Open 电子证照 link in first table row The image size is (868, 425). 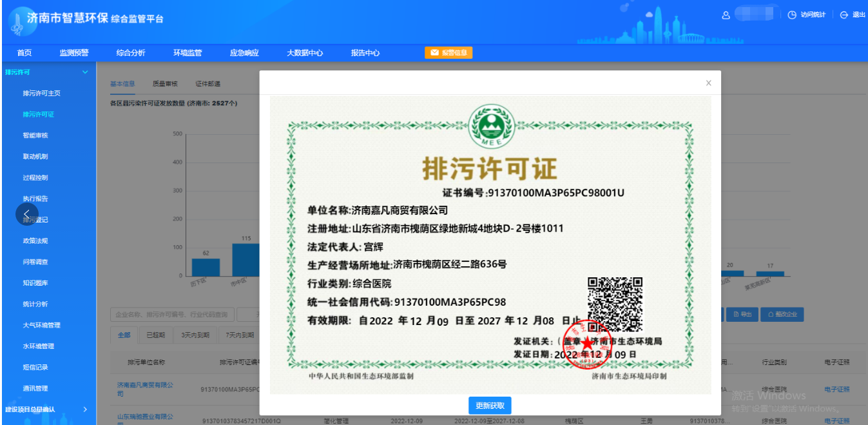(x=836, y=390)
